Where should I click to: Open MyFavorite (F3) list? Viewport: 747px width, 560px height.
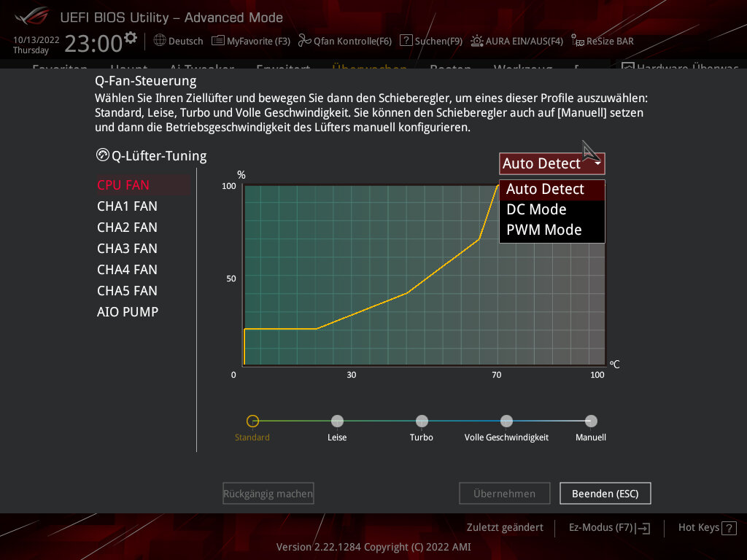(251, 41)
